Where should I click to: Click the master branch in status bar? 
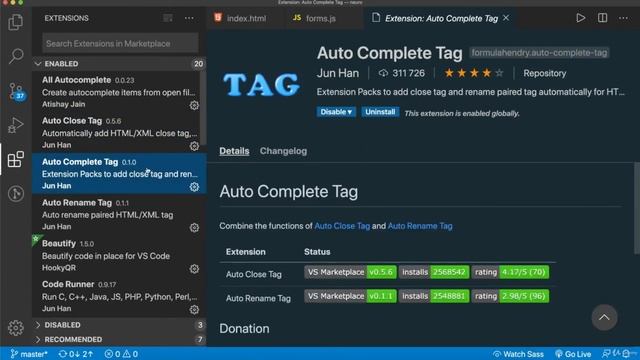pos(29,354)
